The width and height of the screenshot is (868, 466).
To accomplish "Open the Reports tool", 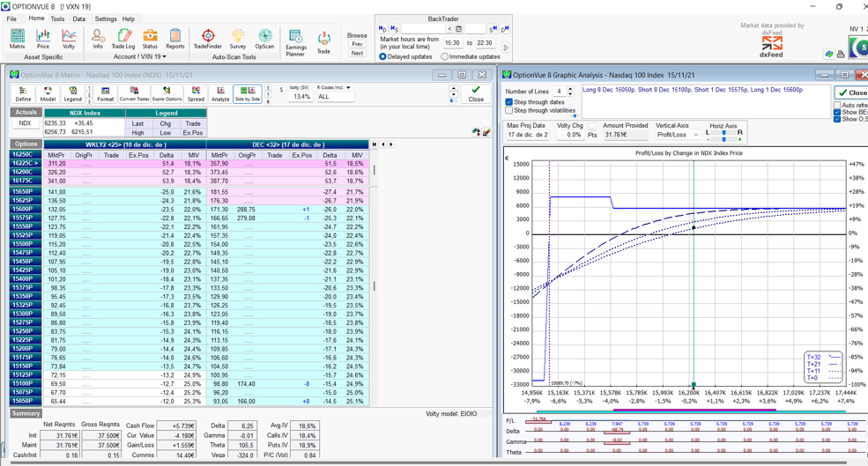I will click(x=175, y=39).
